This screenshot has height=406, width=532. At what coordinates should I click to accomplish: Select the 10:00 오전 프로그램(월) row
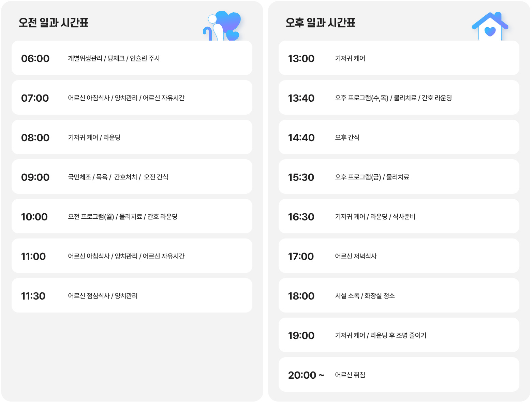pos(132,217)
